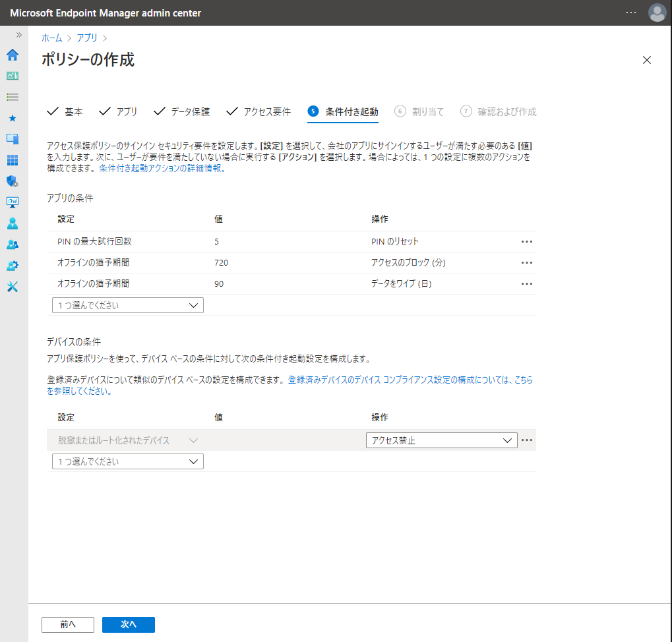
Task: Open options for jailbroken device row
Action: click(527, 440)
